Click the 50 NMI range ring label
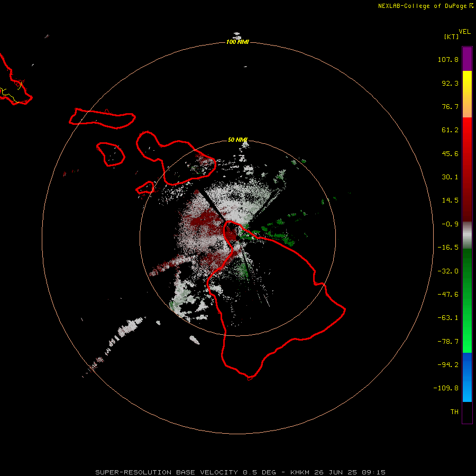476x476 pixels. [x=237, y=140]
